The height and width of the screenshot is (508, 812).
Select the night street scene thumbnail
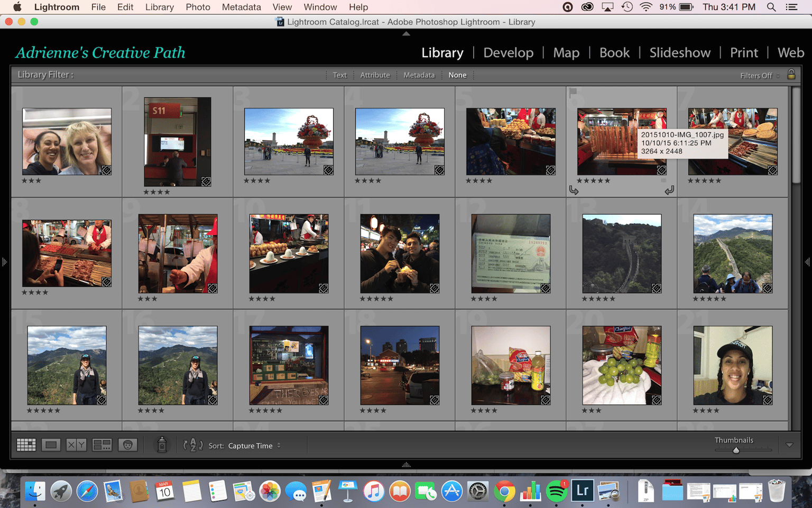400,365
